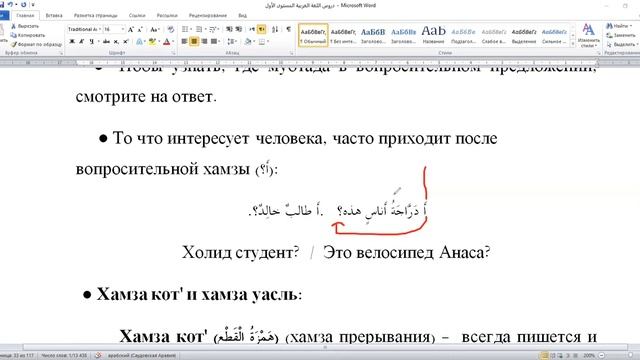Click the bullet list icon
640x360 pixels.
pyautogui.click(x=185, y=29)
